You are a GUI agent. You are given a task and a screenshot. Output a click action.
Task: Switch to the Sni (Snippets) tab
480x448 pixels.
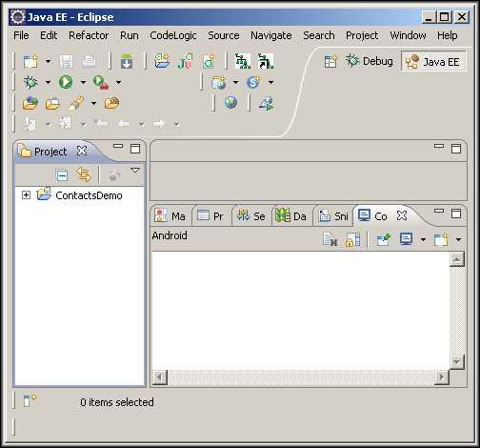(333, 216)
